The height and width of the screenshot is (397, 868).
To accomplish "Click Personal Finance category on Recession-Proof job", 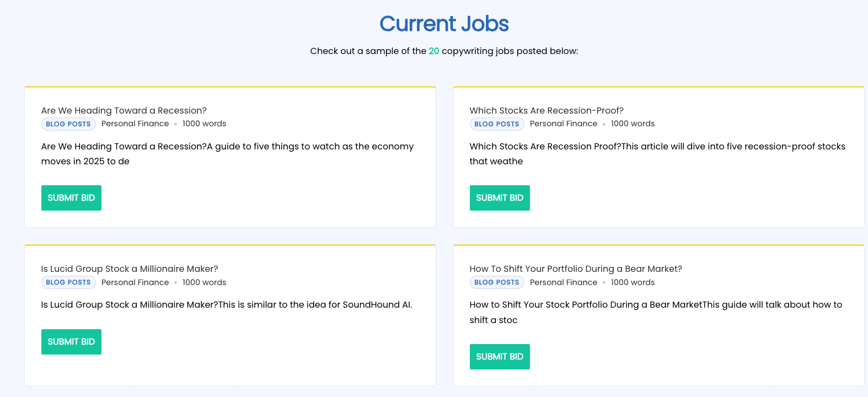I will click(x=563, y=124).
